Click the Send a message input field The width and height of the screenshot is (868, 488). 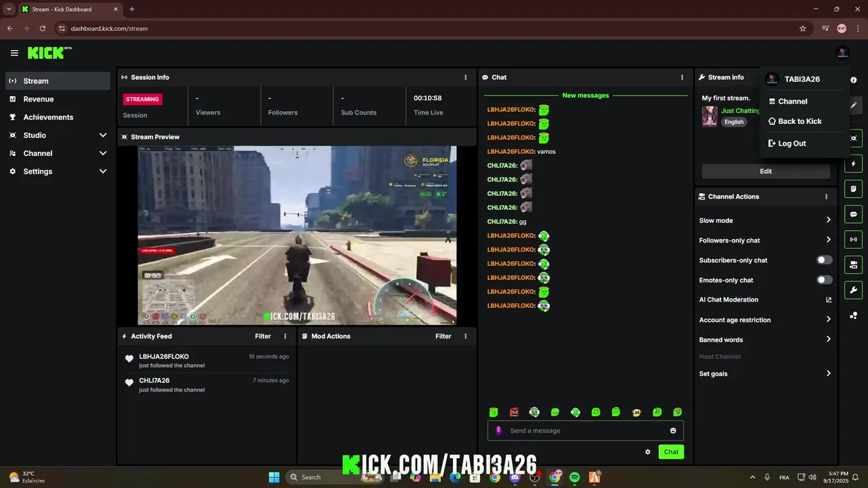[x=586, y=430]
